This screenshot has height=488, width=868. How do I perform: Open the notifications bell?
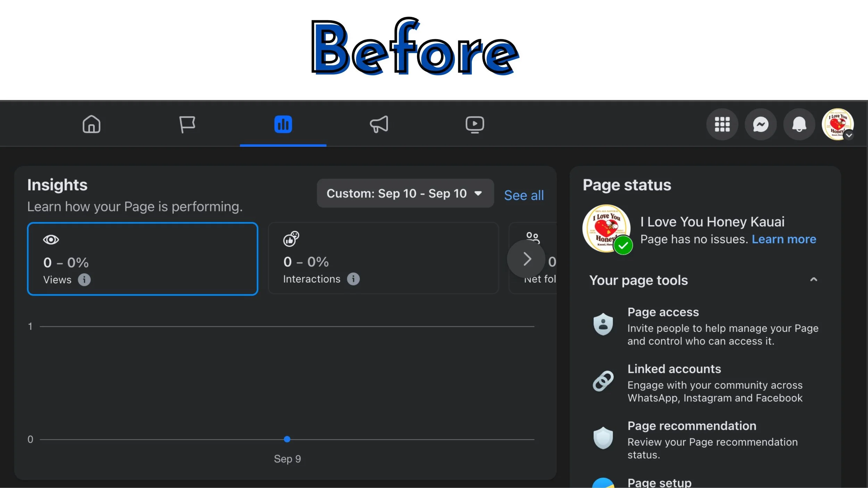[x=799, y=124]
